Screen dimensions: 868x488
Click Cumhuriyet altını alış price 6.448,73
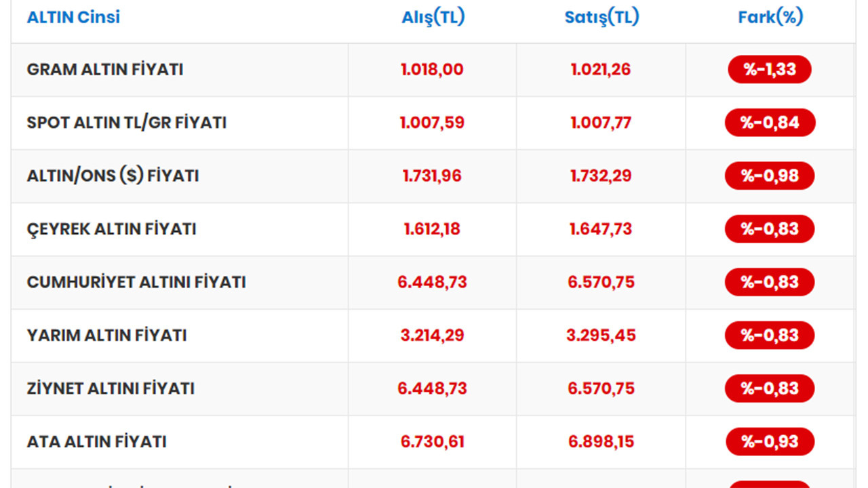433,282
